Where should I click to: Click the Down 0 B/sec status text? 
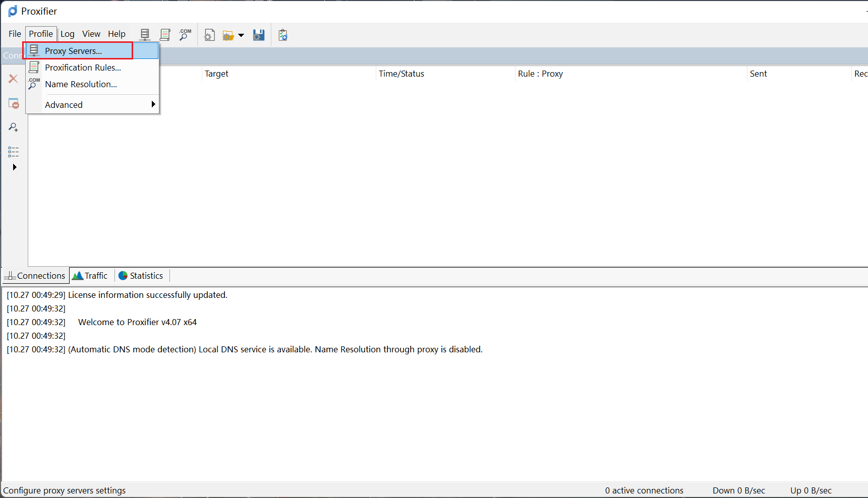739,490
